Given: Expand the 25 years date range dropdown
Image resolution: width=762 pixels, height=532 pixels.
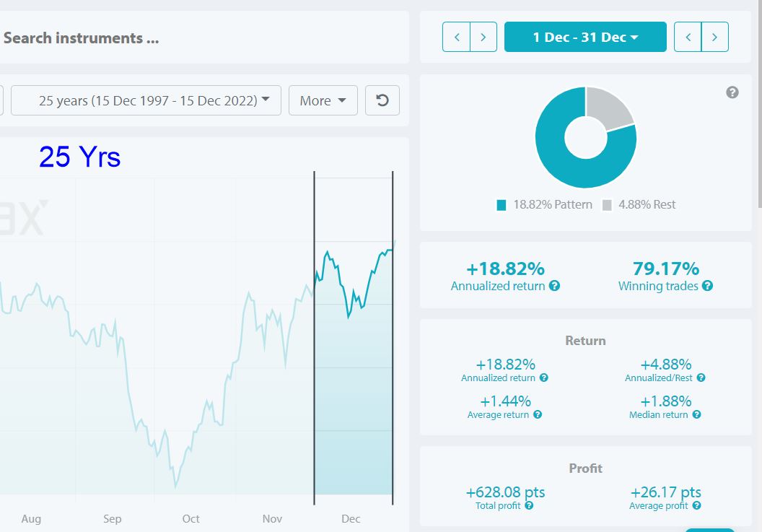Looking at the screenshot, I should click(146, 100).
